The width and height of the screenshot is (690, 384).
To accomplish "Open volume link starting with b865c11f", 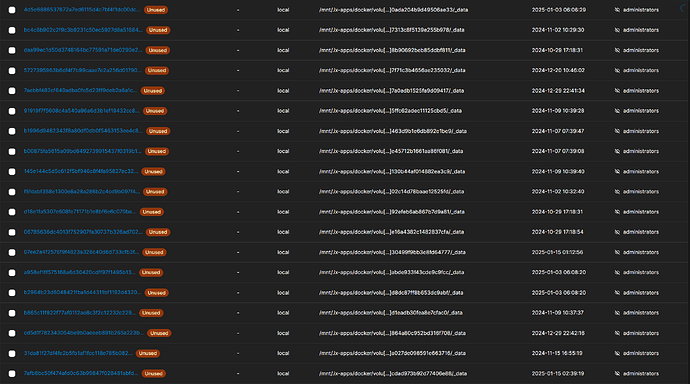I will click(x=80, y=313).
